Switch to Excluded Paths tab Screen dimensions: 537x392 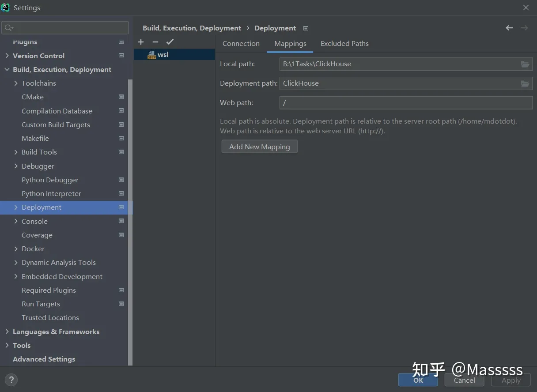[x=344, y=43]
